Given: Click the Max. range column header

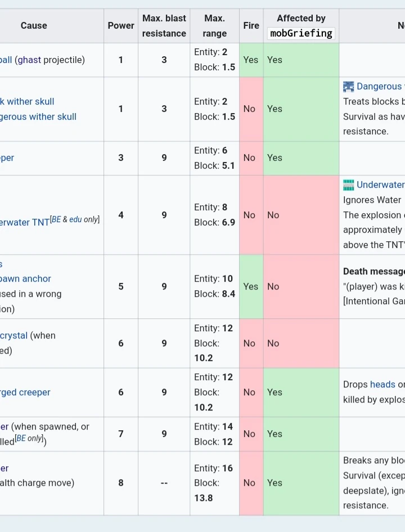Looking at the screenshot, I should point(214,26).
